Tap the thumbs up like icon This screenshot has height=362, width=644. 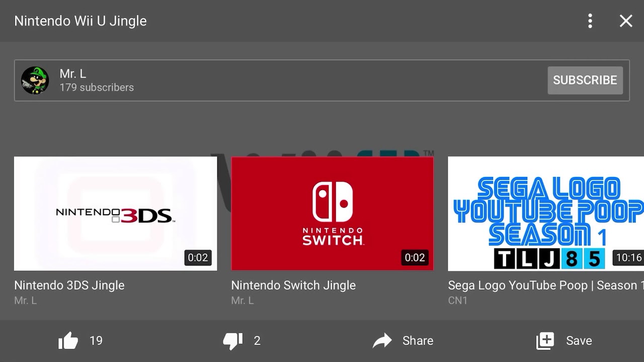tap(68, 341)
